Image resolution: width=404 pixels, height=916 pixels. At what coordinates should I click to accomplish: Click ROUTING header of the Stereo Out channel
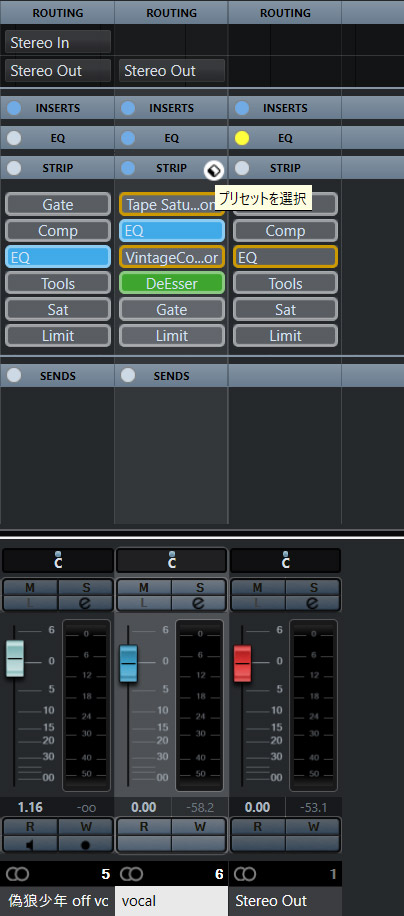[x=285, y=12]
